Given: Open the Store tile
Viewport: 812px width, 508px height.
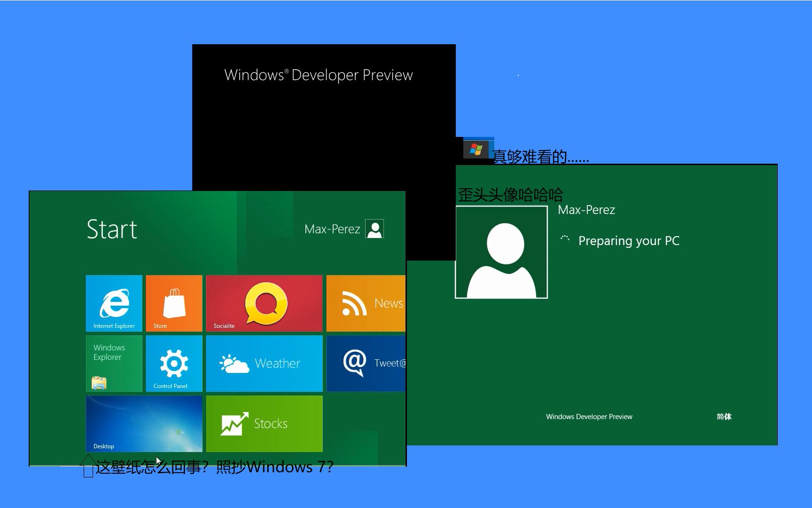Looking at the screenshot, I should click(x=174, y=303).
